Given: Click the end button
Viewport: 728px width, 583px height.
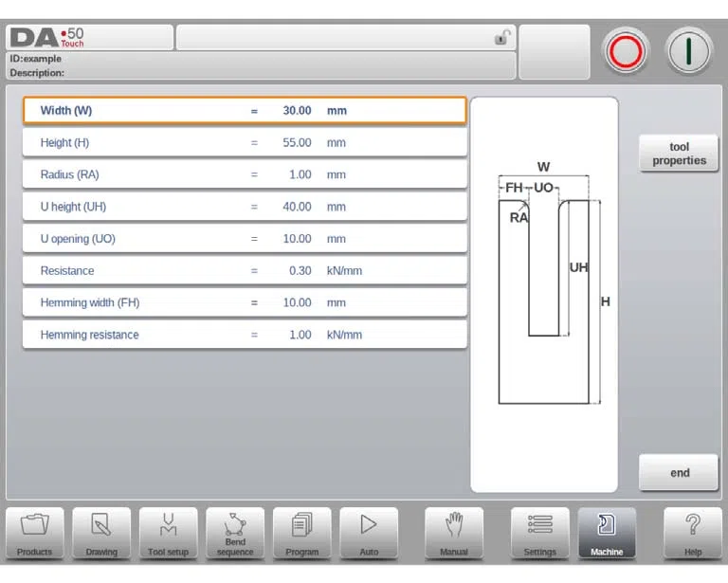Looking at the screenshot, I should pos(679,472).
